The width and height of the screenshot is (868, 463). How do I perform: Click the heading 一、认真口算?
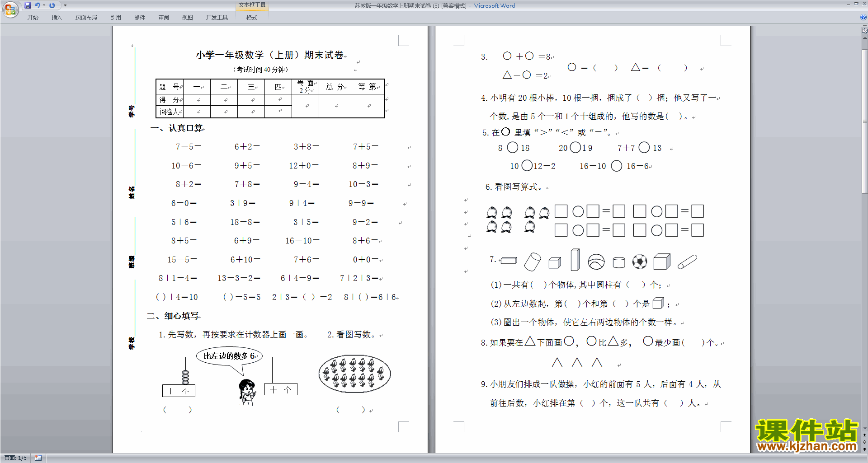coord(177,128)
